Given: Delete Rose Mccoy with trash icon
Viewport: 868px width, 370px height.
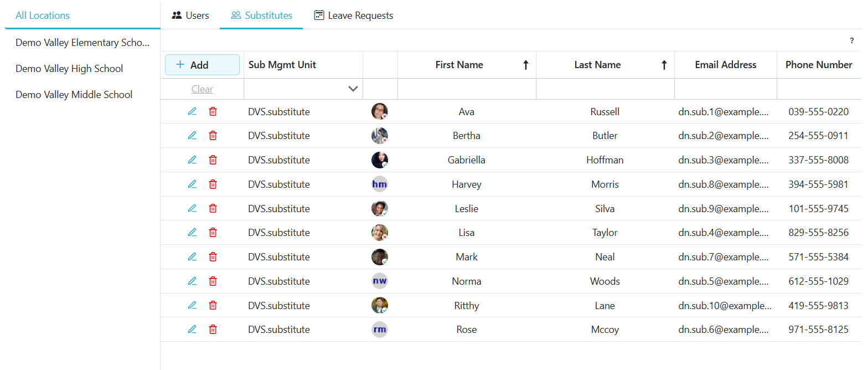Looking at the screenshot, I should [x=213, y=330].
